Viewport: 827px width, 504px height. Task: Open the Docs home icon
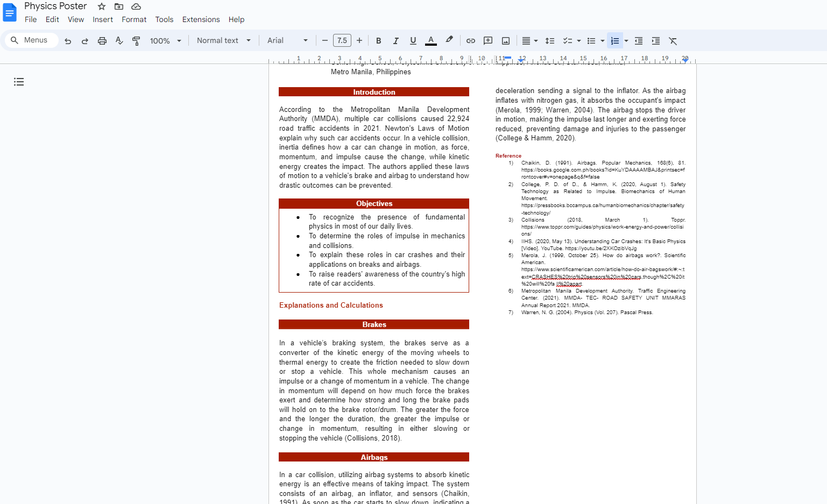[x=10, y=12]
